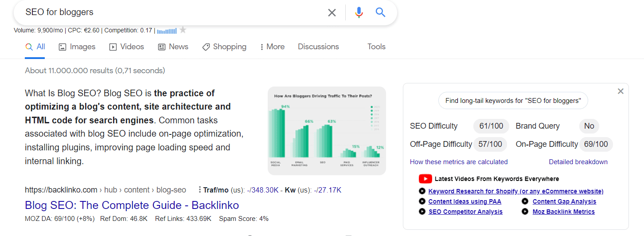Image resolution: width=644 pixels, height=236 pixels.
Task: Click the Spam Score: 4% metric
Action: point(244,219)
